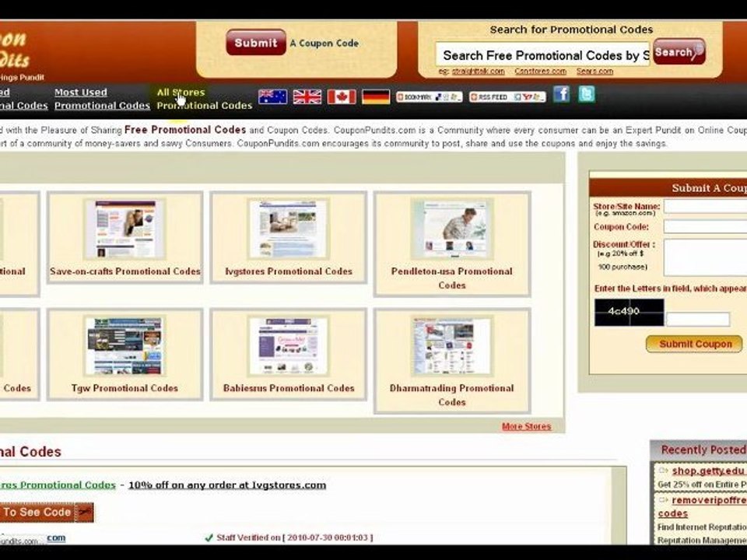Image resolution: width=747 pixels, height=560 pixels.
Task: Open the Cqnstores.com example link
Action: tap(540, 72)
